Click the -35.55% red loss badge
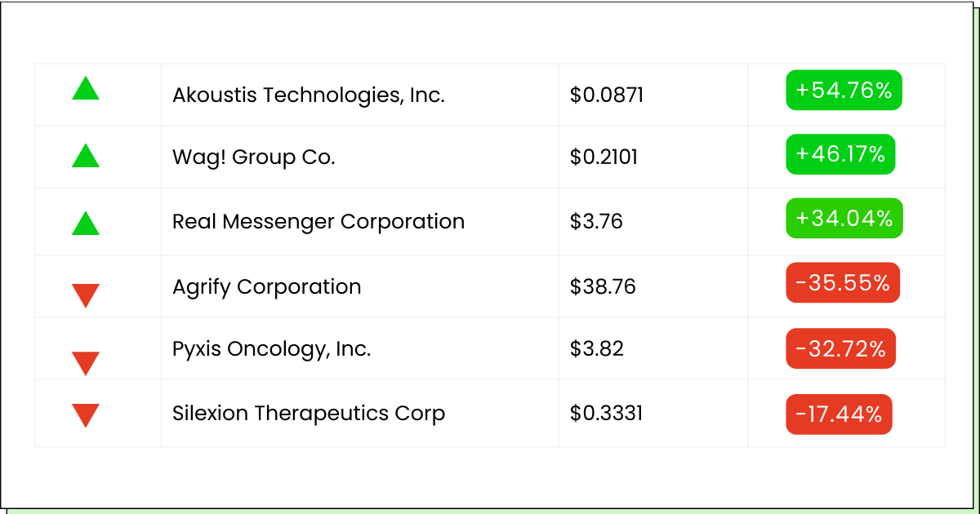Viewport: 980px width, 514px height. [x=842, y=282]
